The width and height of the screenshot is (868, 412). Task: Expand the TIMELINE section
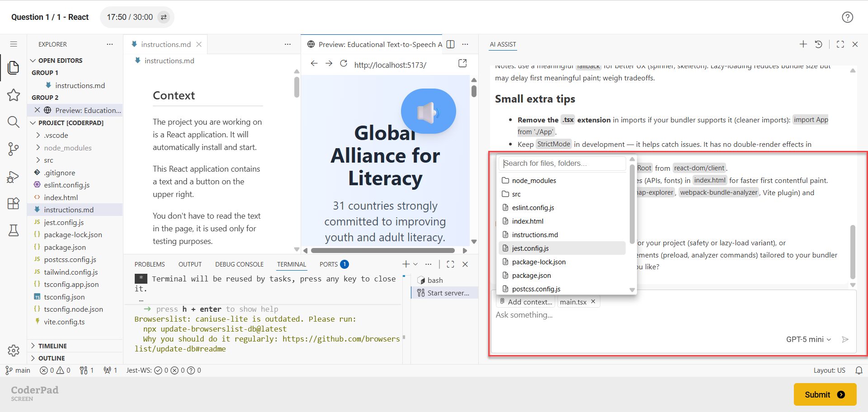click(x=52, y=346)
